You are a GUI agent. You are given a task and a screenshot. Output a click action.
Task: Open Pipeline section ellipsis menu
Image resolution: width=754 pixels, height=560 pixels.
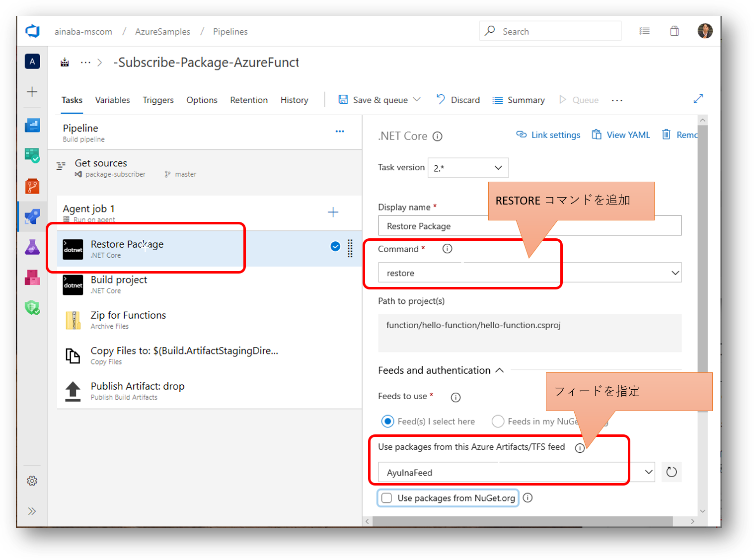(340, 132)
